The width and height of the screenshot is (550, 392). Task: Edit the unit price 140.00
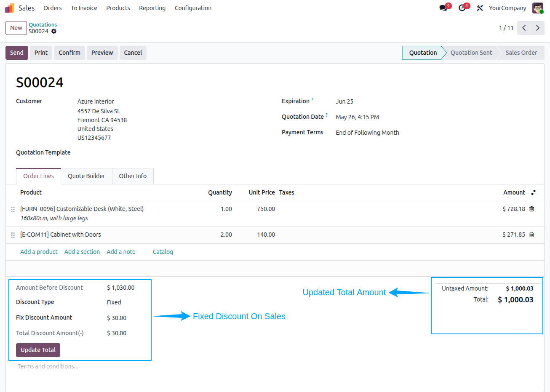point(266,235)
